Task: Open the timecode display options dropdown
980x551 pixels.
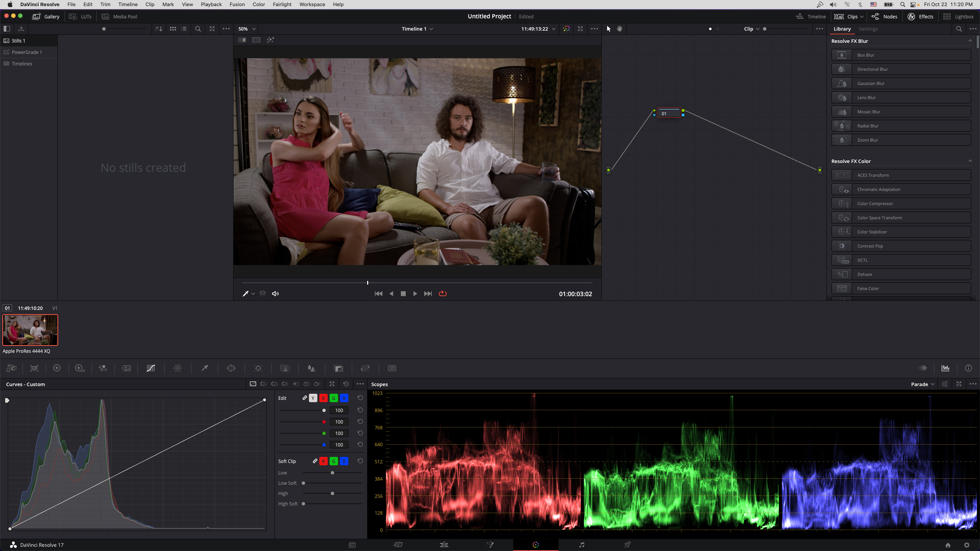Action: [554, 29]
